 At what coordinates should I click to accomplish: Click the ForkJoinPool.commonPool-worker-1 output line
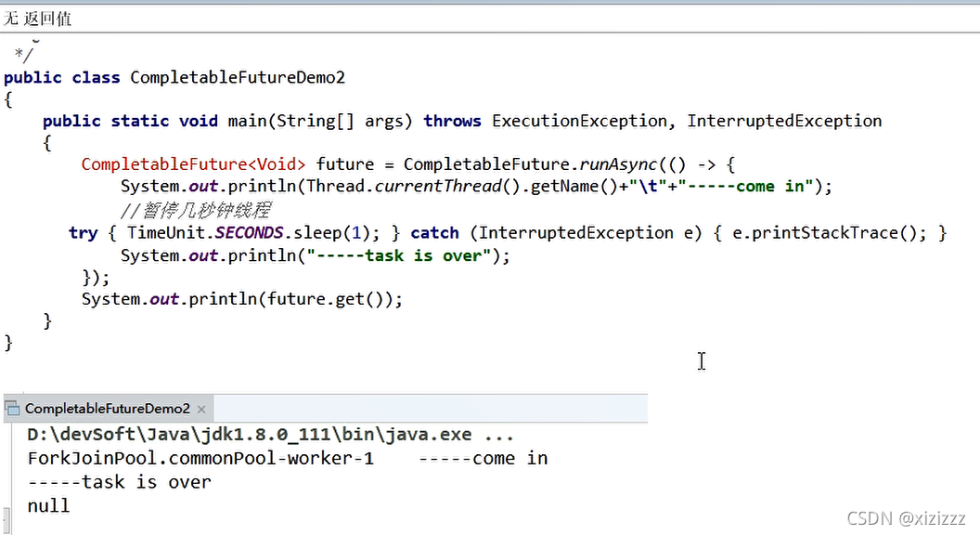pos(288,458)
